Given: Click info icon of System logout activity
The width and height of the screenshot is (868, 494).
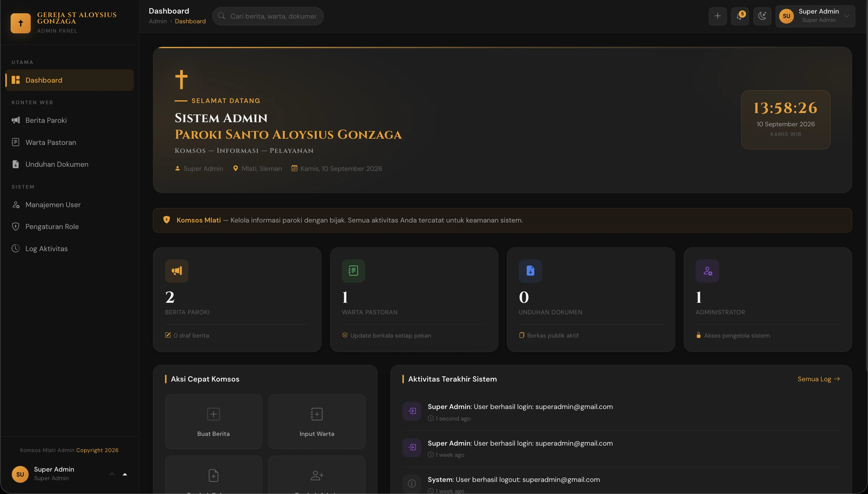Looking at the screenshot, I should [x=412, y=483].
